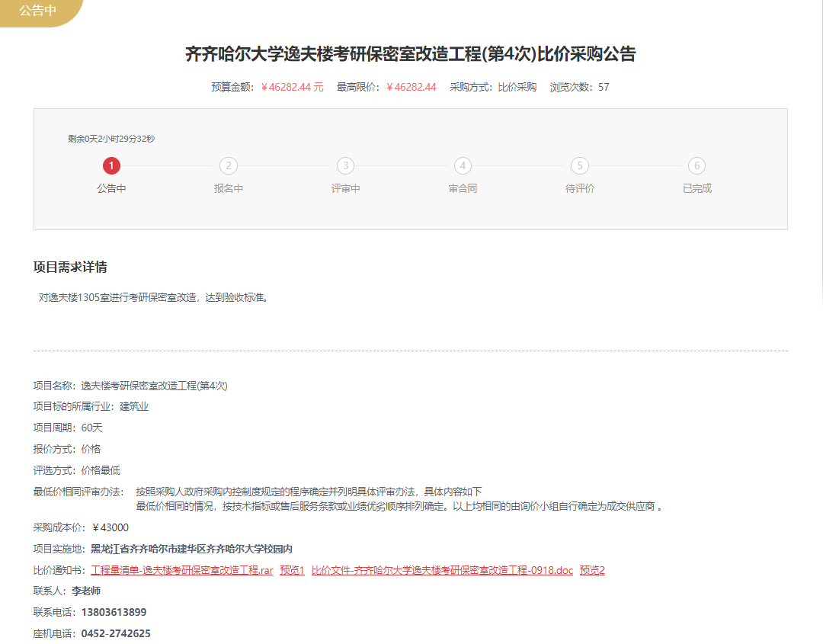Click the step 6 circle for 已完成
This screenshot has width=823, height=644.
pyautogui.click(x=697, y=165)
